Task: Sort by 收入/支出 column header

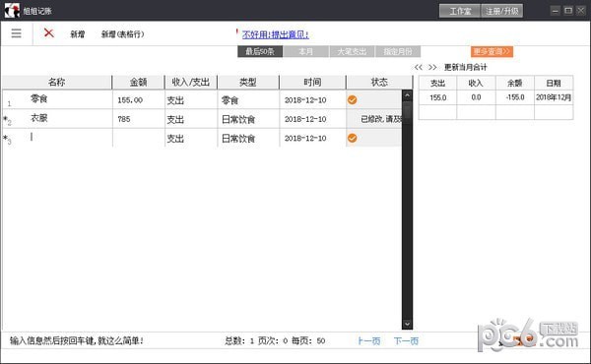Action: [191, 82]
